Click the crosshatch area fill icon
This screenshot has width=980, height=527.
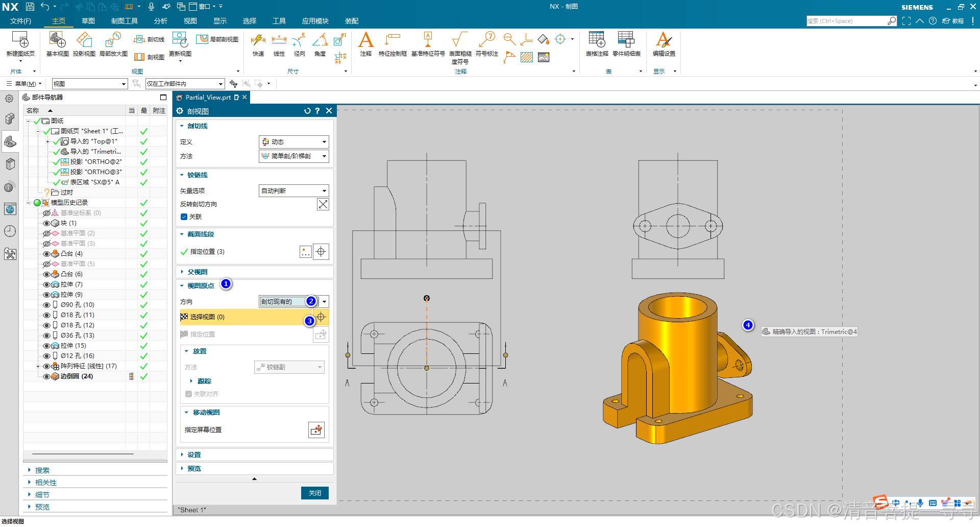(527, 57)
